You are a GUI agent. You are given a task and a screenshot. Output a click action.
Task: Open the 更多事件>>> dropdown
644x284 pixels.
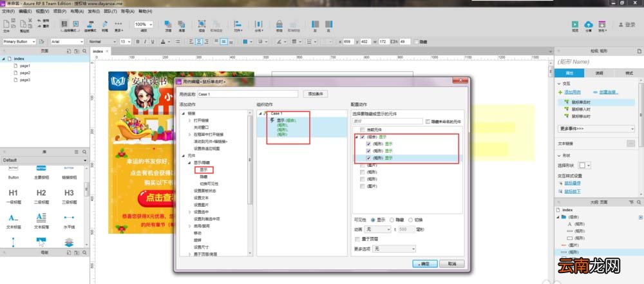click(596, 129)
